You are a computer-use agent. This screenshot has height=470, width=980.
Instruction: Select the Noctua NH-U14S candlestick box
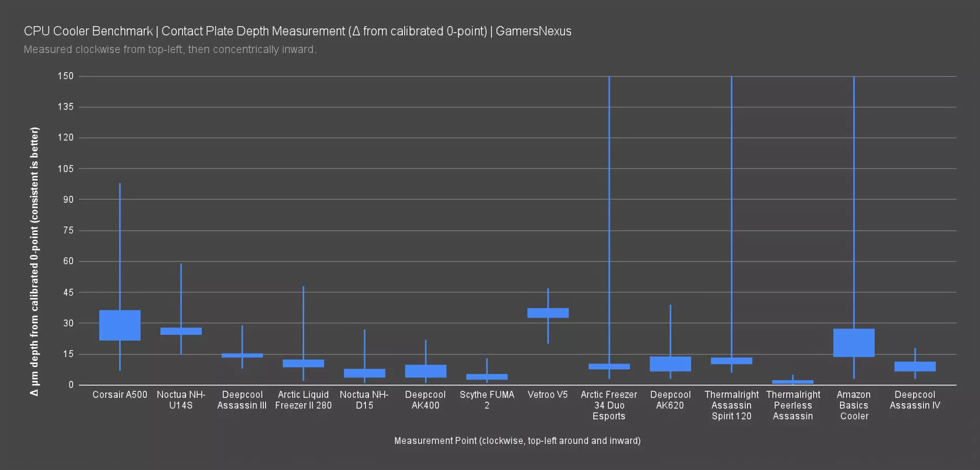181,331
